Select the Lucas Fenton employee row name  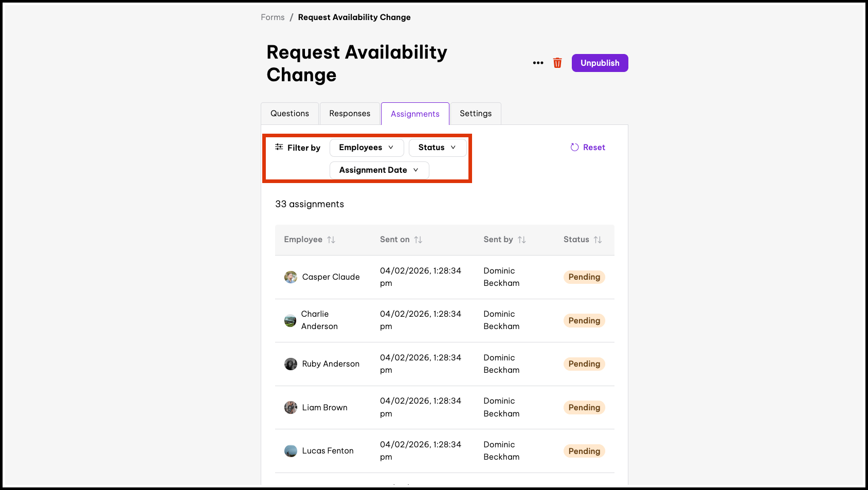[328, 451]
